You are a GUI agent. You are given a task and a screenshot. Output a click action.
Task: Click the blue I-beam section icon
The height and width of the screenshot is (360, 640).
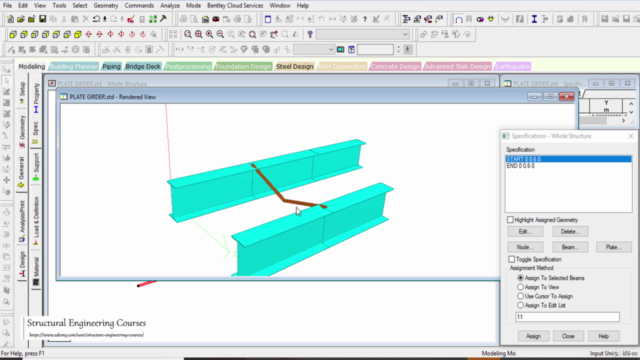click(534, 19)
